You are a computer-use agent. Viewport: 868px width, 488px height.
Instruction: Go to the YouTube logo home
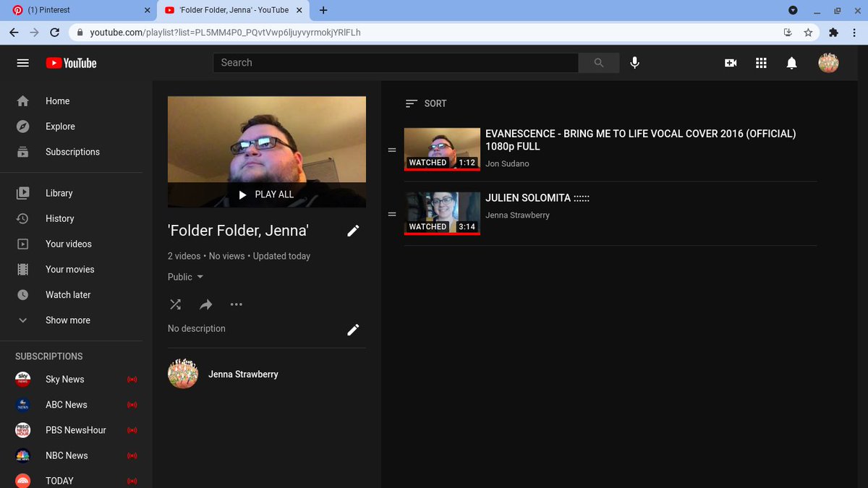71,63
